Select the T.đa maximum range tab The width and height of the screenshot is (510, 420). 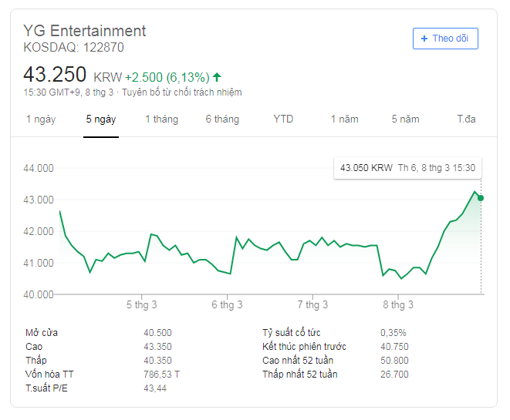[466, 119]
